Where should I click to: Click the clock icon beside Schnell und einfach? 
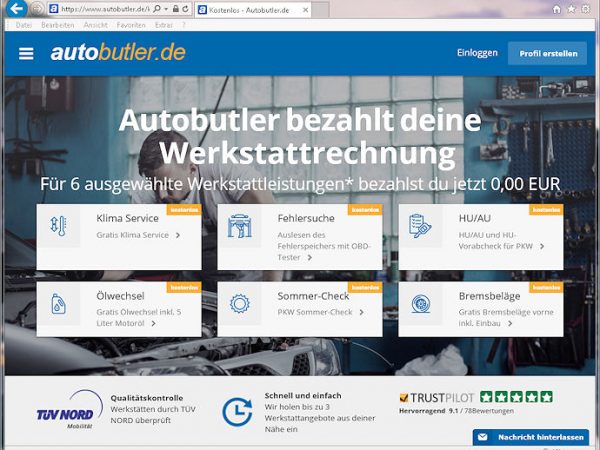click(x=237, y=412)
